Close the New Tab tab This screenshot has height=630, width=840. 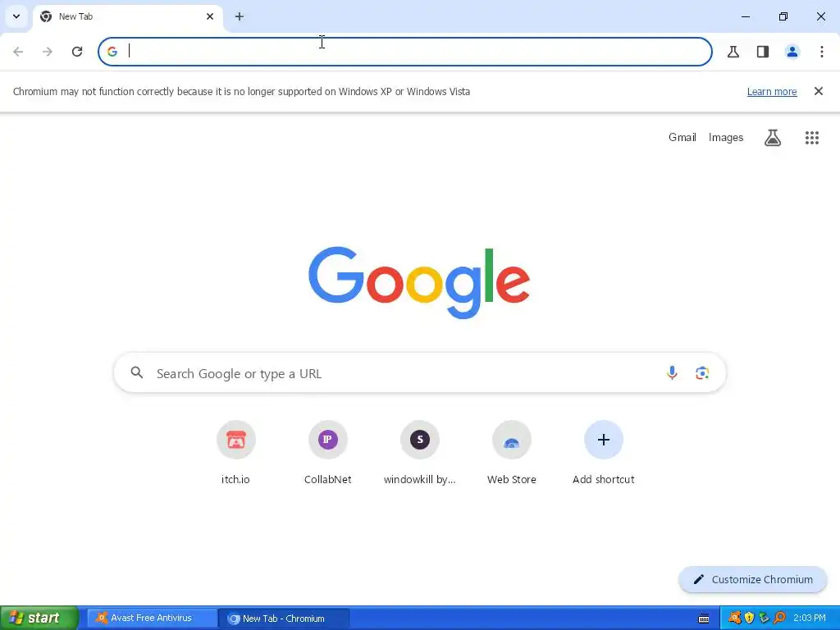pos(209,16)
